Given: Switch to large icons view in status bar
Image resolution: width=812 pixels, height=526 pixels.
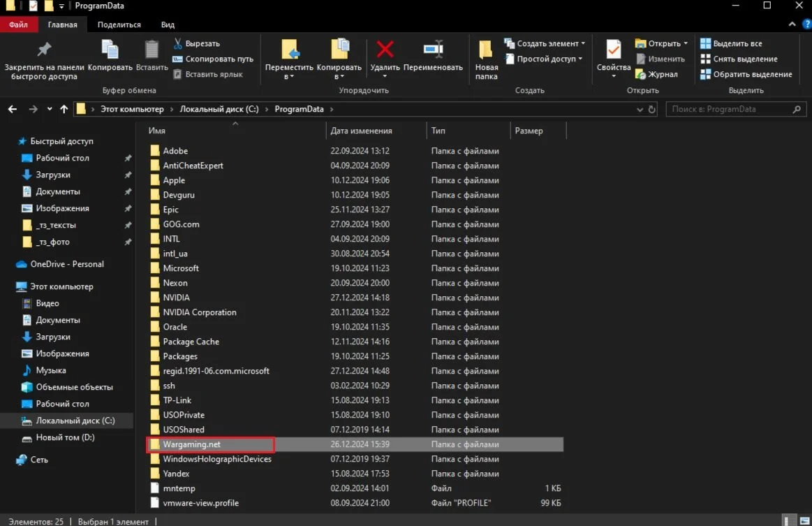Looking at the screenshot, I should coord(804,521).
